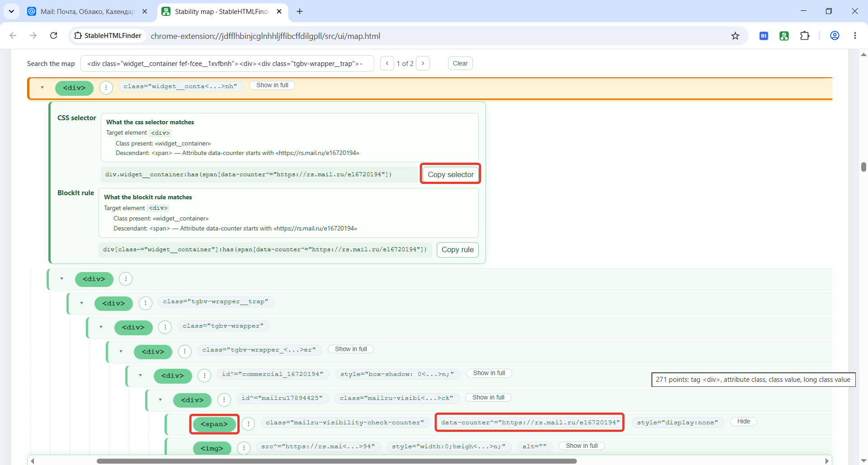Image resolution: width=868 pixels, height=465 pixels.
Task: Open Chrome profile avatar menu
Action: 835,36
